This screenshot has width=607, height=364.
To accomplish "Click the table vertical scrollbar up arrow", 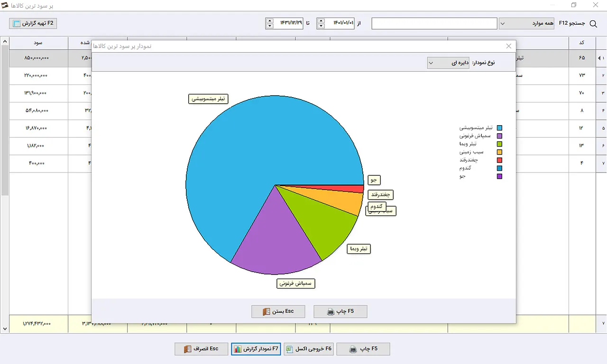I will (5, 42).
